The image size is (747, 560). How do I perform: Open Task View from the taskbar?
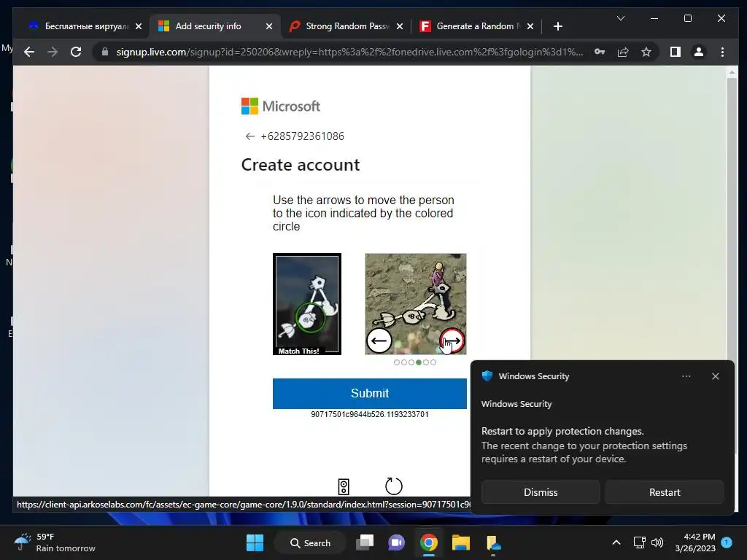tap(365, 542)
